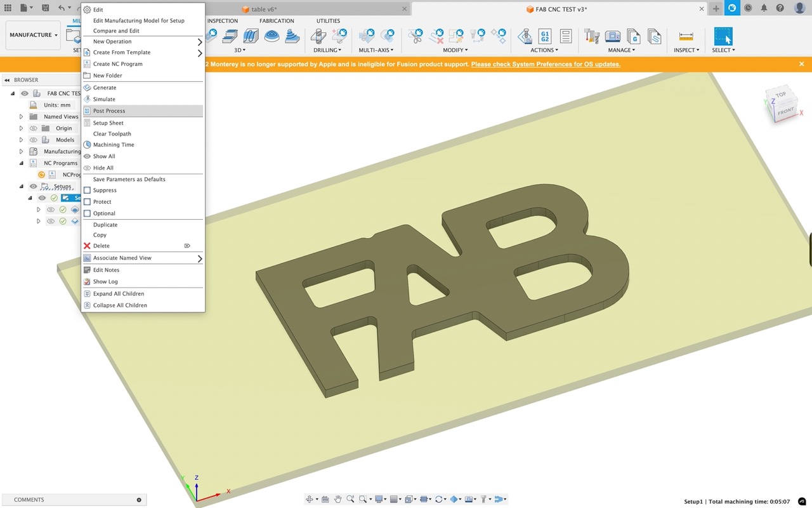This screenshot has height=508, width=812.
Task: Click the Simulate icon in Actions group
Action: (x=524, y=36)
